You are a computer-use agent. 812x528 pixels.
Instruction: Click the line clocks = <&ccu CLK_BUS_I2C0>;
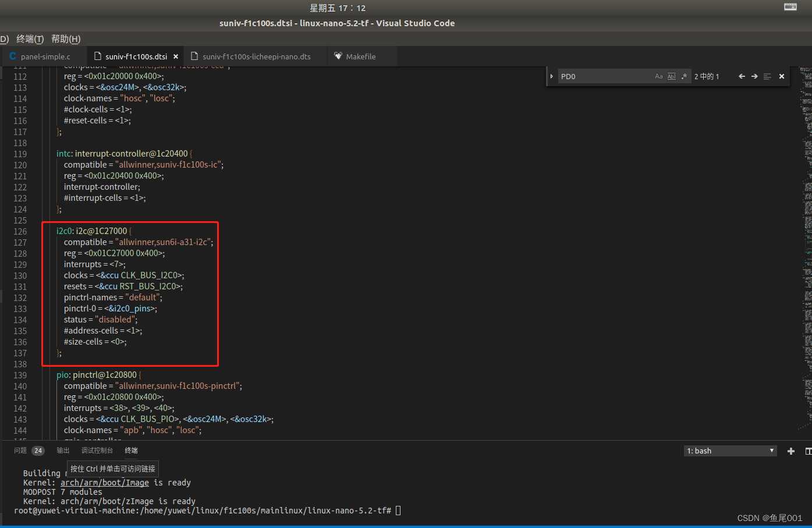(x=124, y=275)
